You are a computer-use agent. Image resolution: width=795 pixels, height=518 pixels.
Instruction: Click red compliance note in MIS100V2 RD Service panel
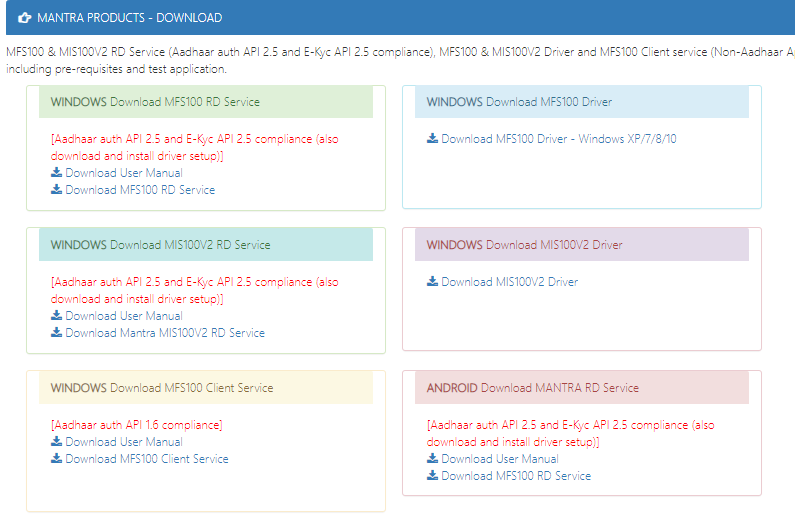click(x=195, y=290)
